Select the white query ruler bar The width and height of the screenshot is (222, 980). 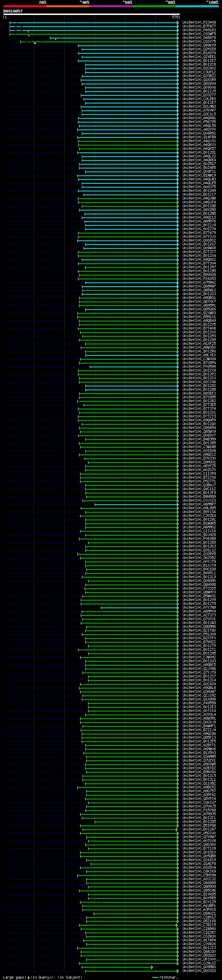(91, 14)
